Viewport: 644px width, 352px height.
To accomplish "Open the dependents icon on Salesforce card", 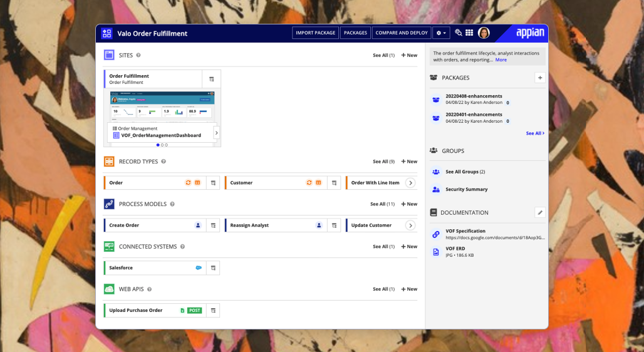I will [212, 268].
